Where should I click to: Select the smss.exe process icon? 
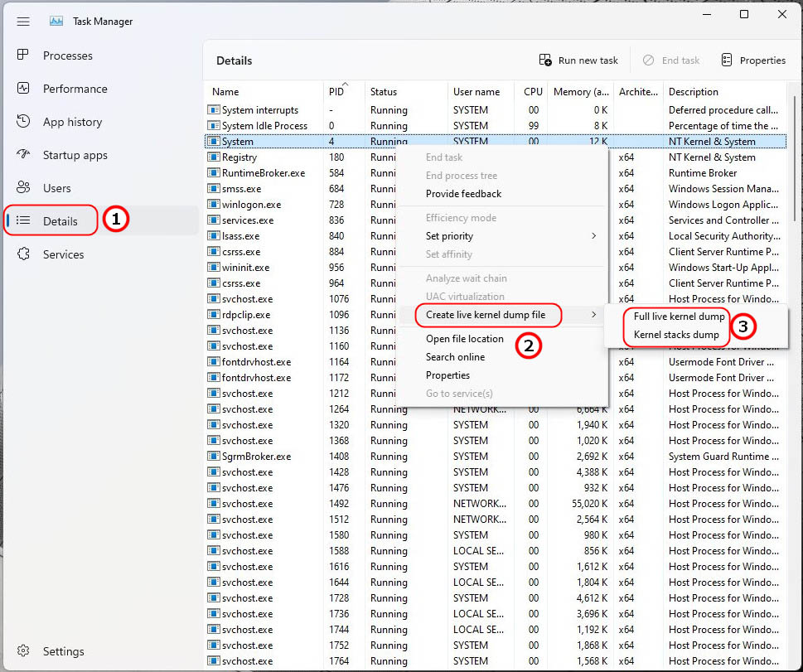click(x=214, y=189)
